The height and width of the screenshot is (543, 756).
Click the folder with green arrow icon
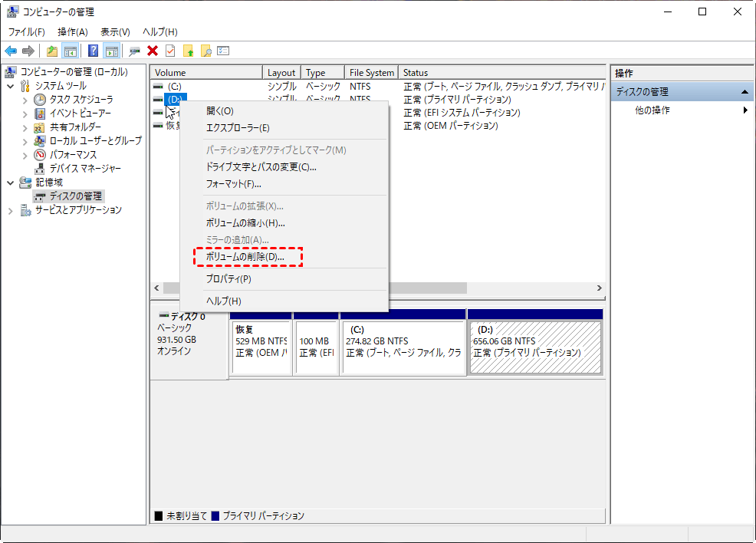tap(188, 51)
